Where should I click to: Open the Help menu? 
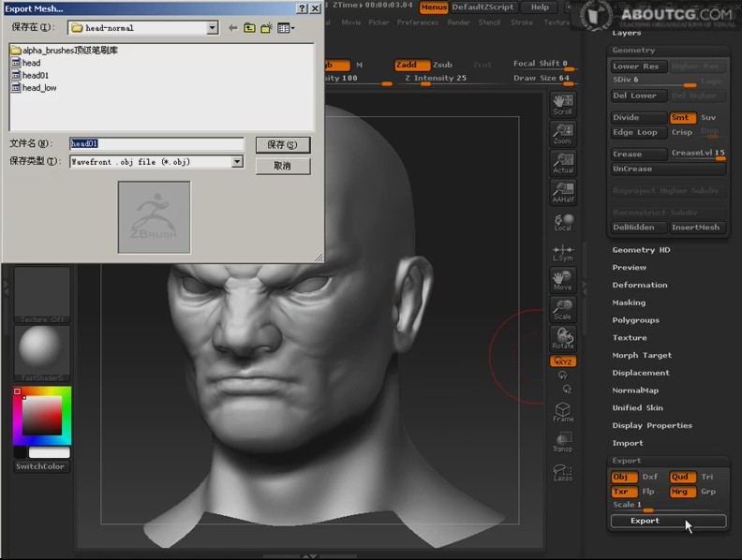point(540,7)
